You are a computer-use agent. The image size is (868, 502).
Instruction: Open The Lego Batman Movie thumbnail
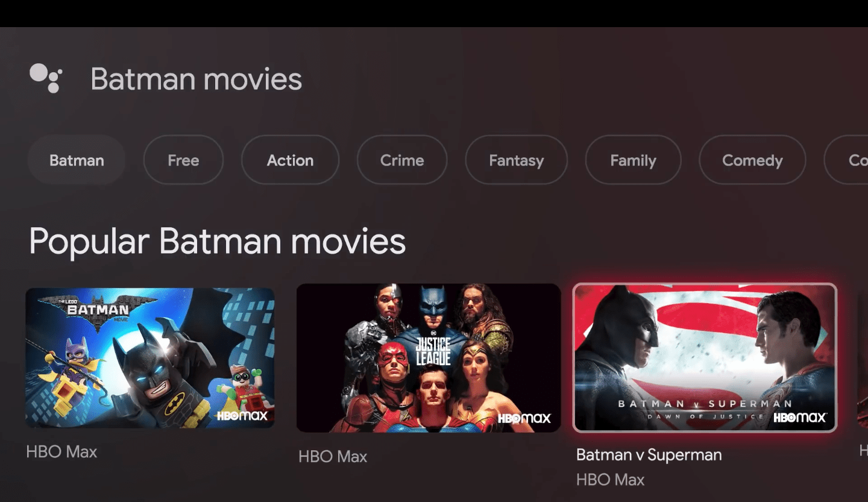pos(150,358)
